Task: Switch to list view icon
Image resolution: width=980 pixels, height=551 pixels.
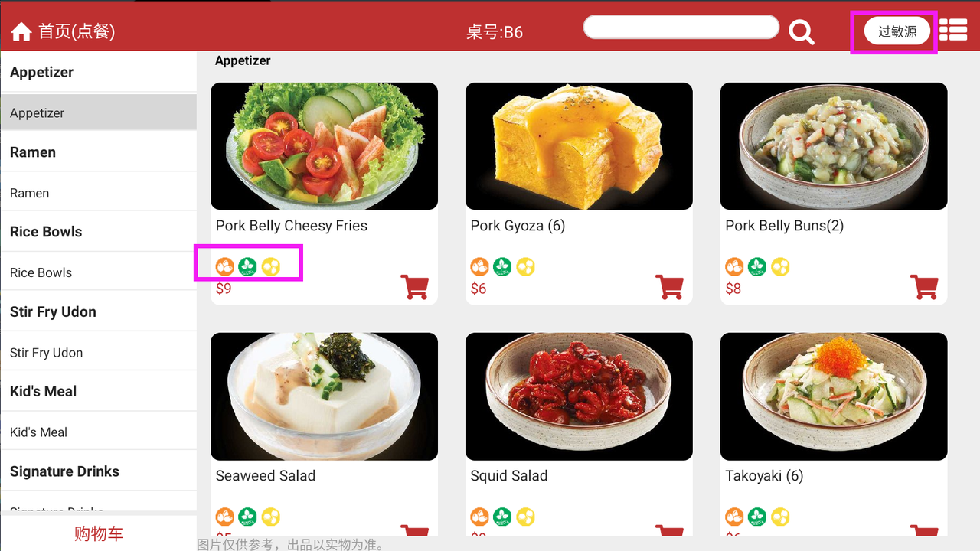Action: (953, 28)
